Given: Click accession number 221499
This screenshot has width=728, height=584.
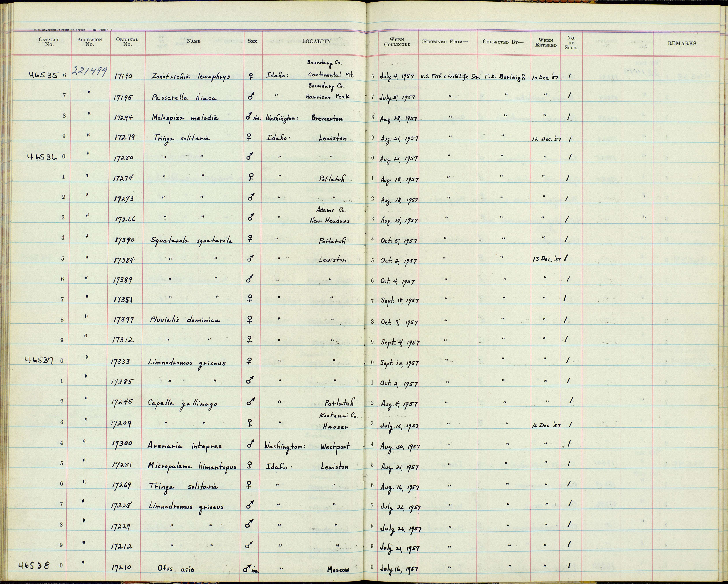Looking at the screenshot, I should click(90, 72).
